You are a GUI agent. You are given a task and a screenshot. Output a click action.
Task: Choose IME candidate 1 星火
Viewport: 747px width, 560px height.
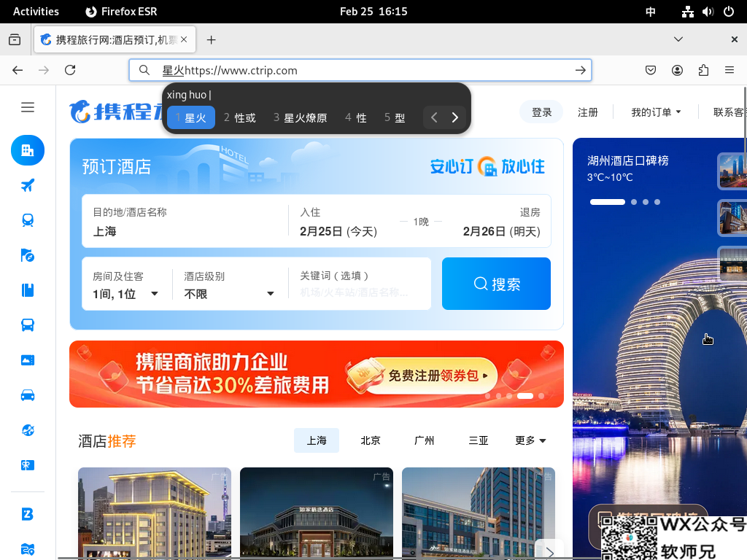click(x=191, y=117)
